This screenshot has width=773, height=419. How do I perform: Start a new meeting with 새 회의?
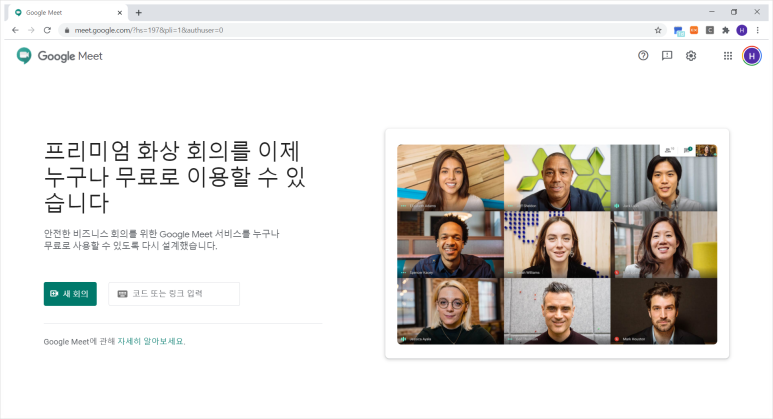tap(70, 294)
